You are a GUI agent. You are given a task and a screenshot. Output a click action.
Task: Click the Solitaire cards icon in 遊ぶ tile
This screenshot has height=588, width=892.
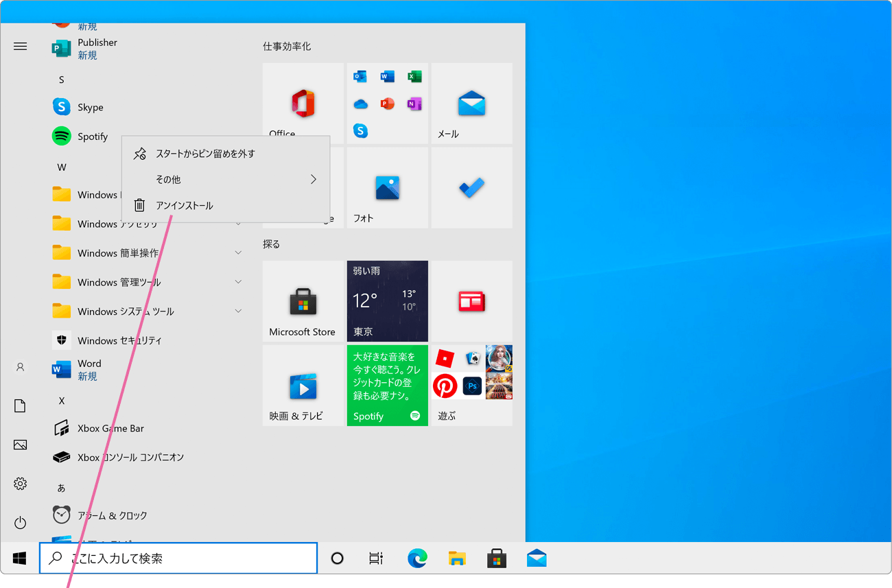[x=472, y=358]
